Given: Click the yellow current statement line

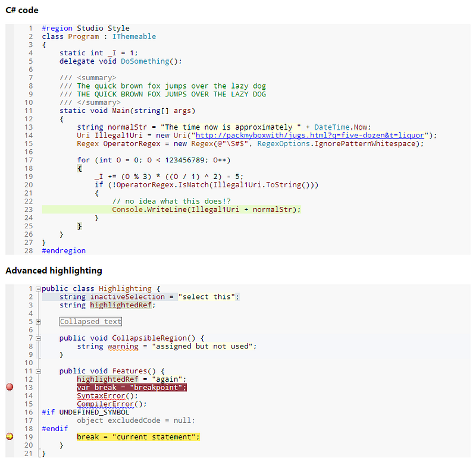Looking at the screenshot, I should (x=138, y=437).
